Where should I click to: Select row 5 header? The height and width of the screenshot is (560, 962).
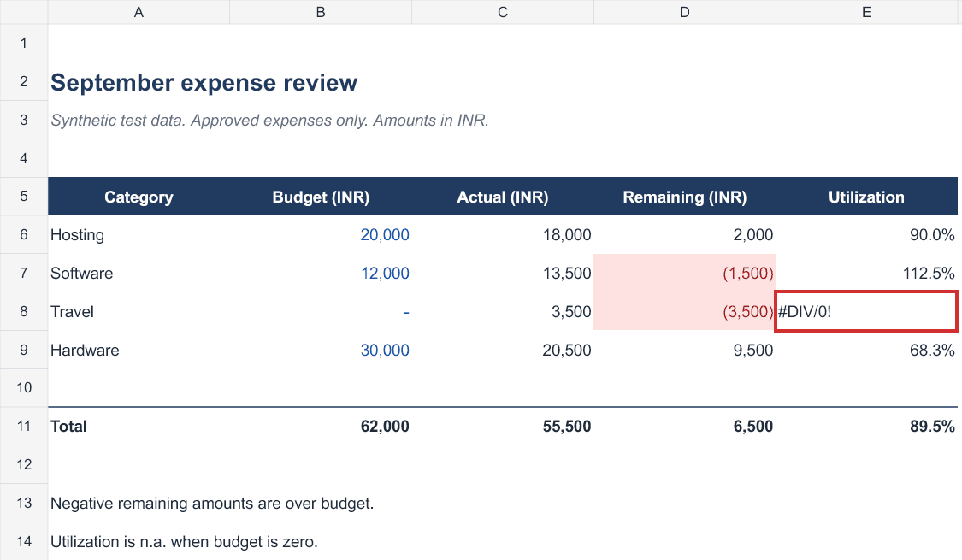(x=24, y=197)
